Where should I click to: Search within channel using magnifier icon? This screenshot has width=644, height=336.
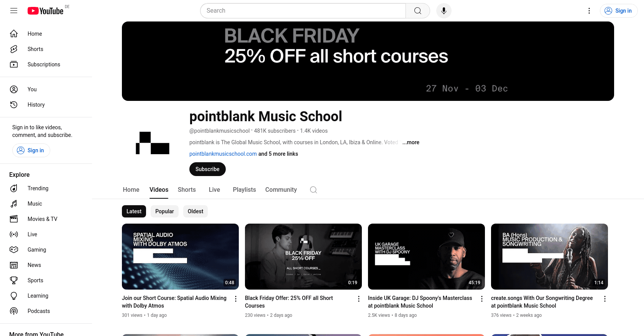313,190
